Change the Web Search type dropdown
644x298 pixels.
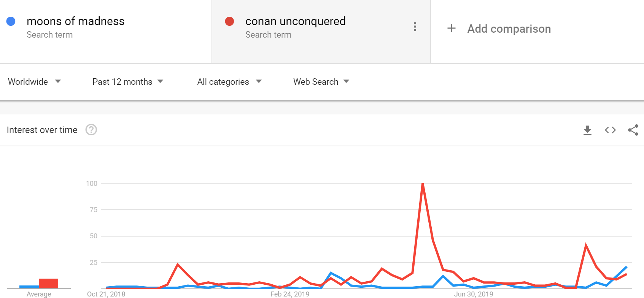coord(321,82)
